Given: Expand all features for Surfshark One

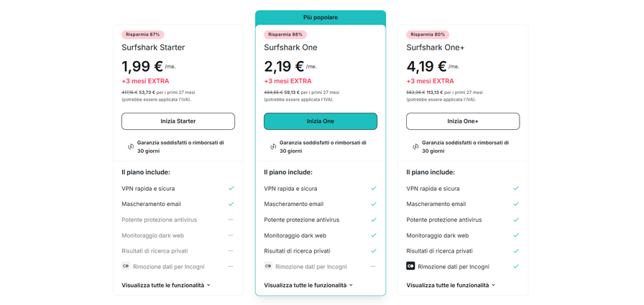Looking at the screenshot, I should point(308,285).
